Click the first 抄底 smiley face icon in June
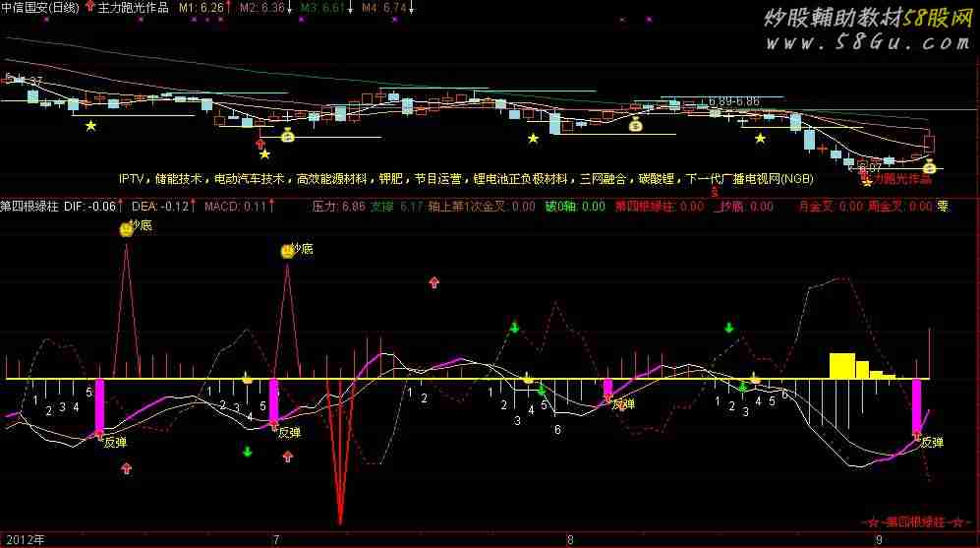This screenshot has height=548, width=980. click(126, 229)
